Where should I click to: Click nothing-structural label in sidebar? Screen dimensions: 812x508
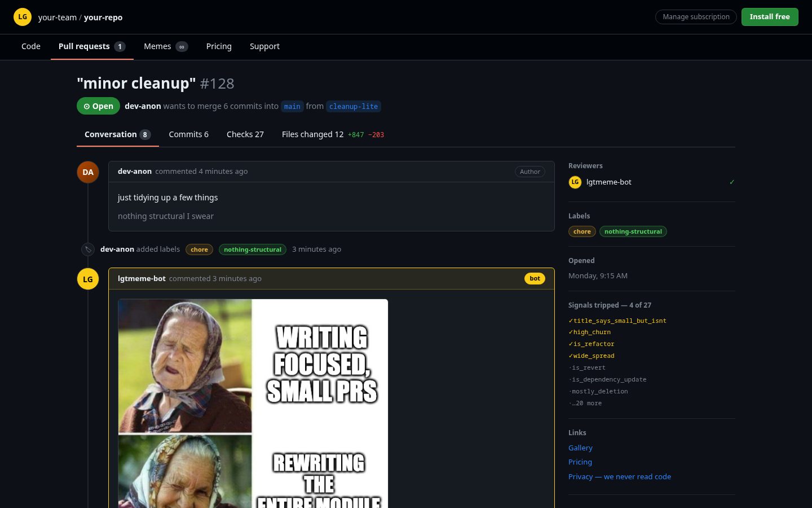pyautogui.click(x=633, y=231)
